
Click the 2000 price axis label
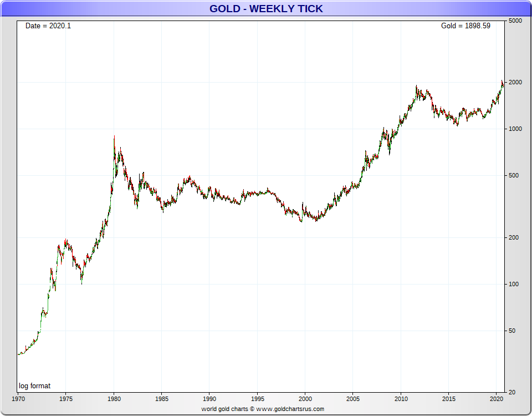coord(515,82)
